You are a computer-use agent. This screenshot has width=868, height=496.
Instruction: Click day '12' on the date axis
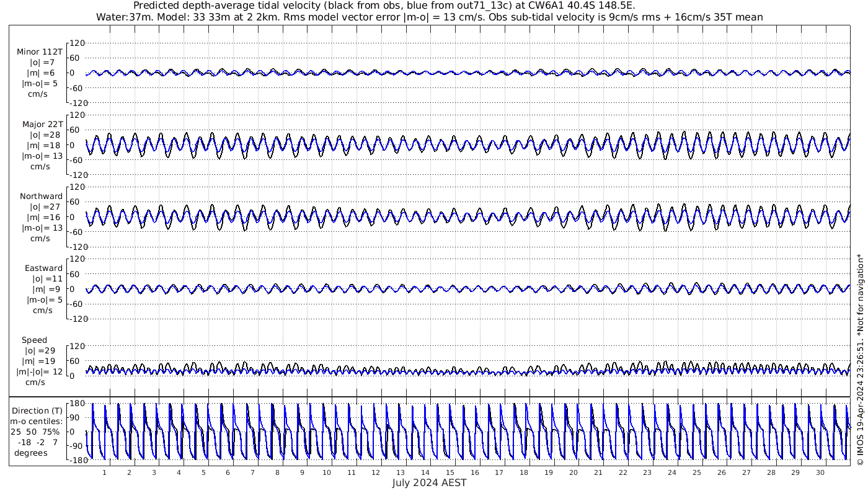(376, 472)
